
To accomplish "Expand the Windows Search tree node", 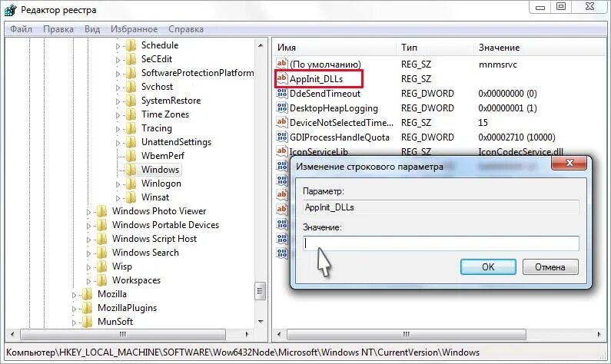I will 89,253.
